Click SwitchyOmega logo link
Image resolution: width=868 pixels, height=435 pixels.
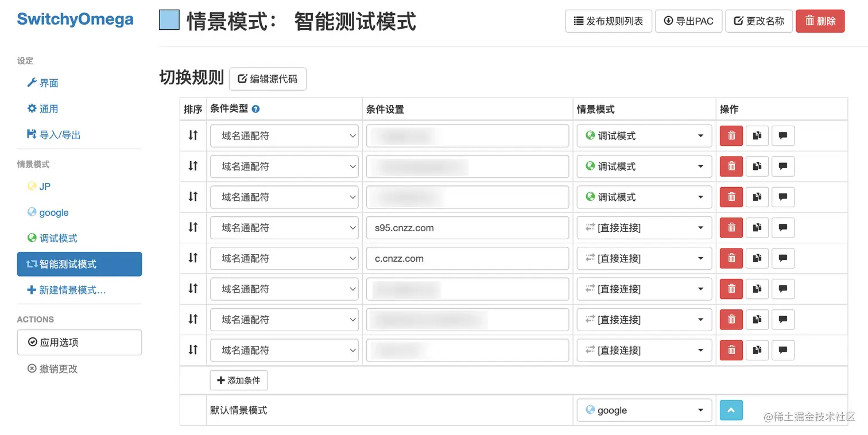tap(75, 19)
